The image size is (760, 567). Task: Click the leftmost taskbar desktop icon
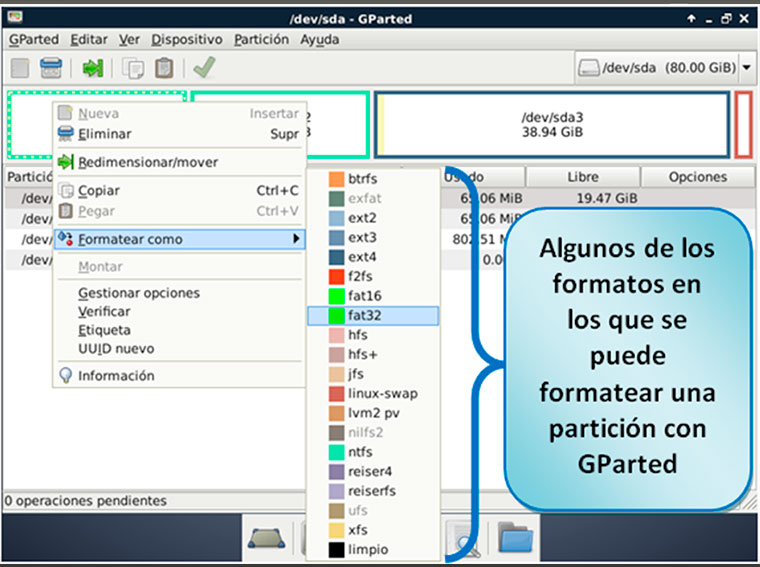[266, 538]
